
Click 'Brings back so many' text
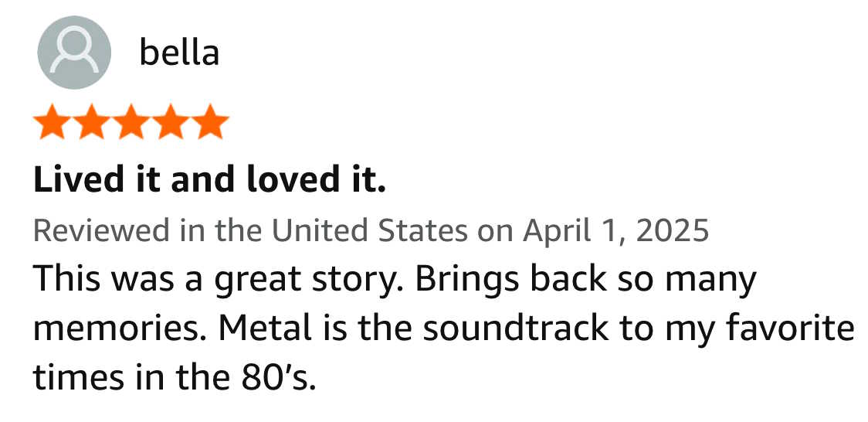(585, 280)
